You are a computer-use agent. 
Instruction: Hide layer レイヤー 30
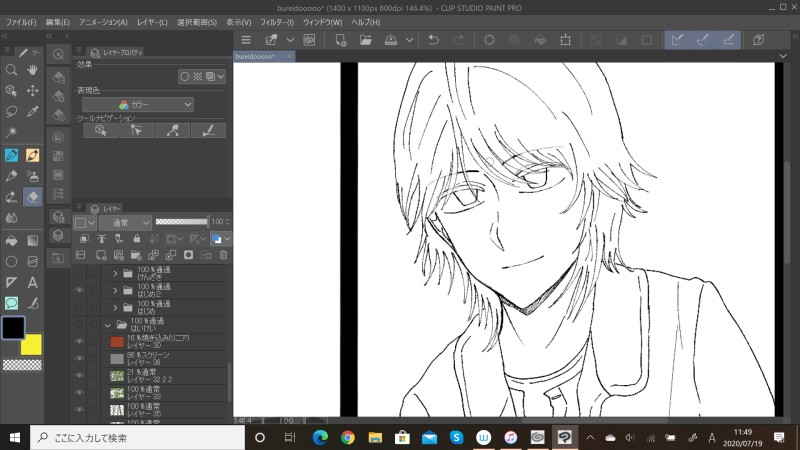pos(80,342)
